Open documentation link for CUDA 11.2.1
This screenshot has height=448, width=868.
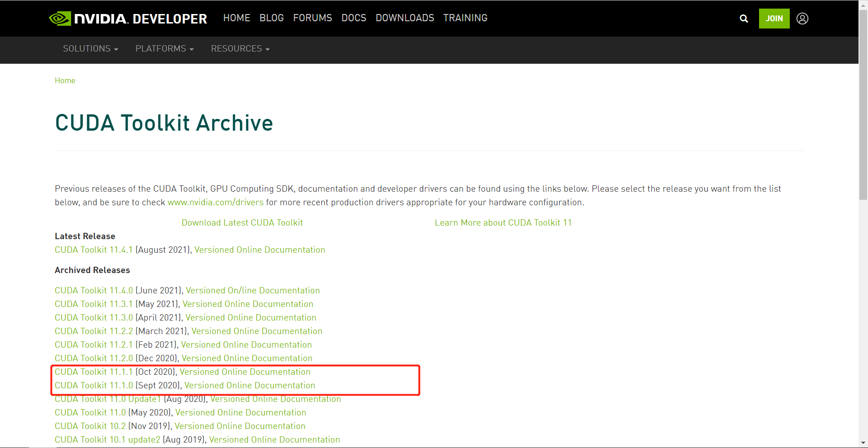coord(246,345)
